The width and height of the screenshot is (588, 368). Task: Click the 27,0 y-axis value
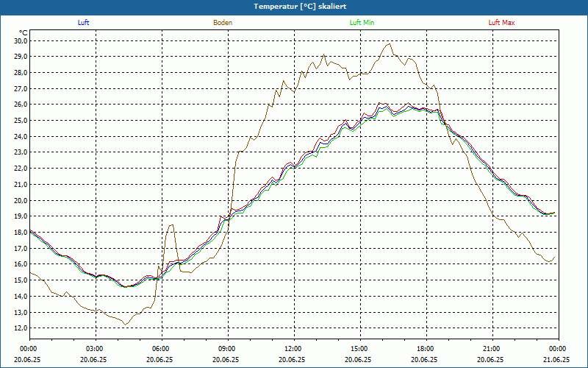pos(21,88)
